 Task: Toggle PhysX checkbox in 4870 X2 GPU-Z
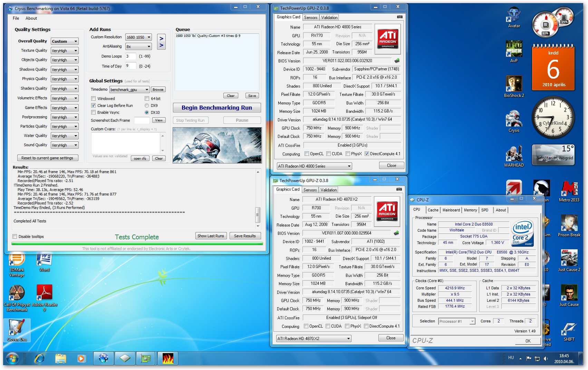[347, 326]
